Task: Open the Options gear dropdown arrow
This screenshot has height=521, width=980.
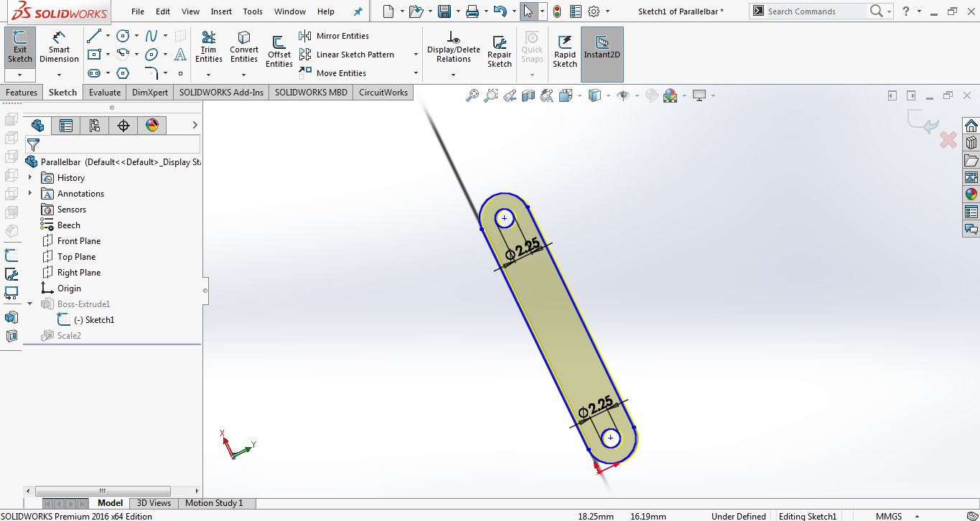Action: click(608, 11)
